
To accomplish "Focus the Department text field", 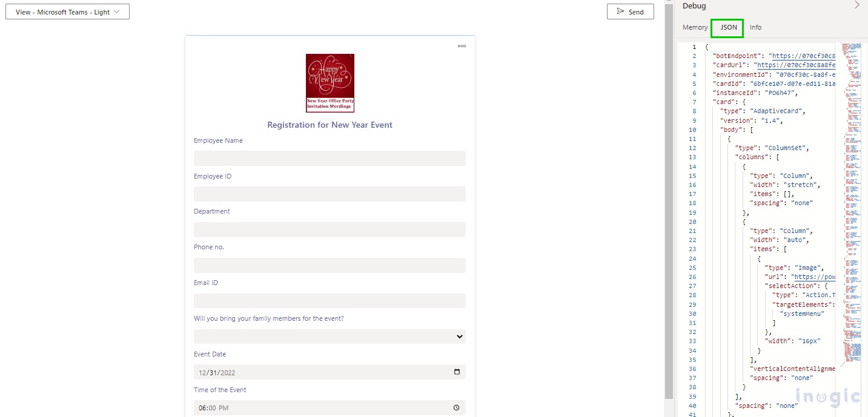I will point(330,230).
